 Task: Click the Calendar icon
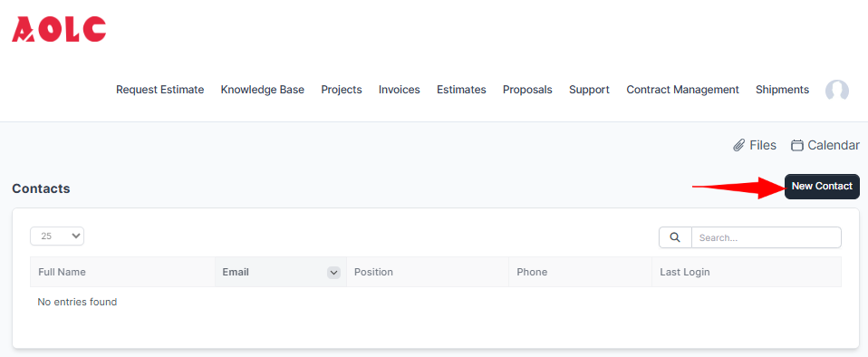coord(797,146)
